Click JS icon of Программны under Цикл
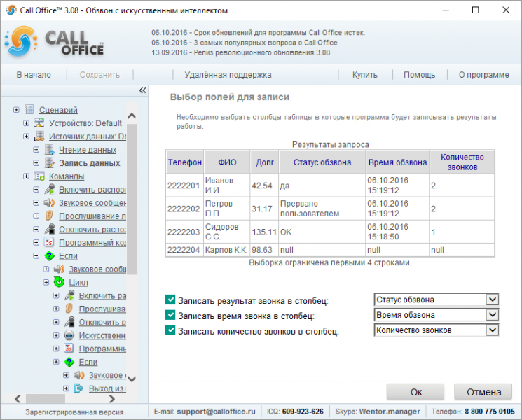This screenshot has height=420, width=522. (69, 349)
